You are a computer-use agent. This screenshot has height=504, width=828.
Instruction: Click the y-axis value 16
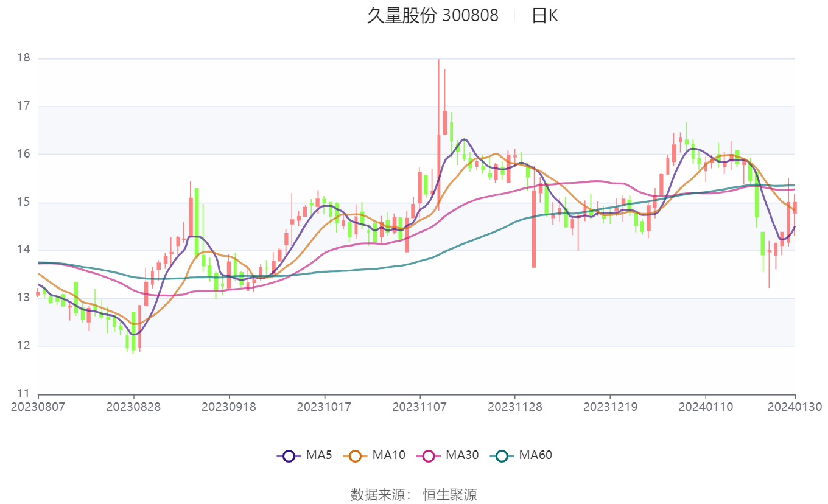coord(24,155)
